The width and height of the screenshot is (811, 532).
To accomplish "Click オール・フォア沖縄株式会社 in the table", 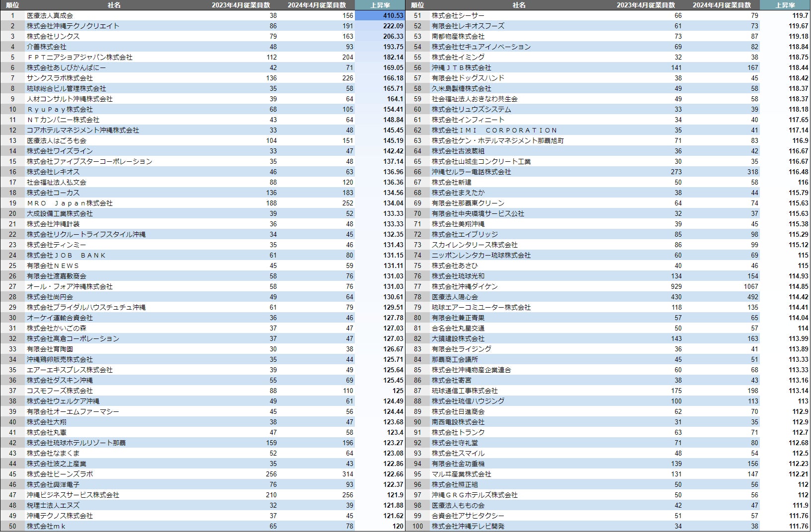I will 69,286.
